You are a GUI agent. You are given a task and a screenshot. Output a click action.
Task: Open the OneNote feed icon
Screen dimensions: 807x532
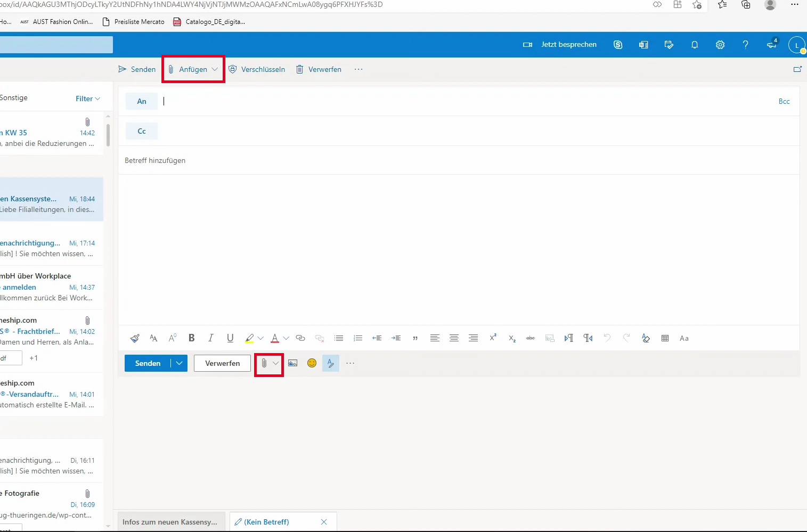(x=643, y=45)
